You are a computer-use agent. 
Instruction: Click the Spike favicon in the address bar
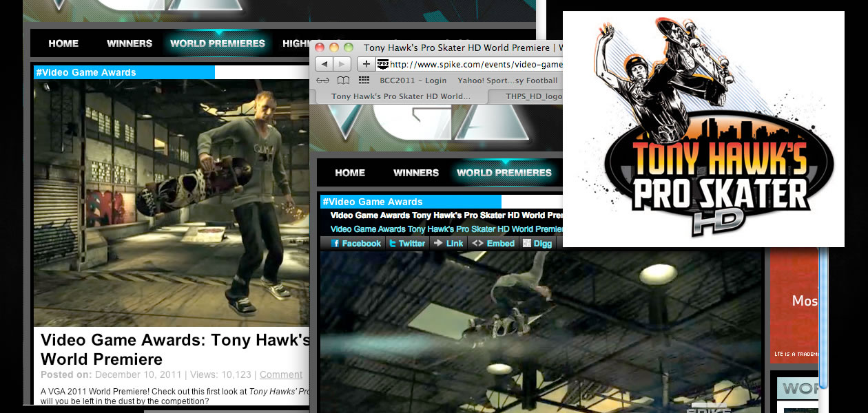[x=382, y=64]
